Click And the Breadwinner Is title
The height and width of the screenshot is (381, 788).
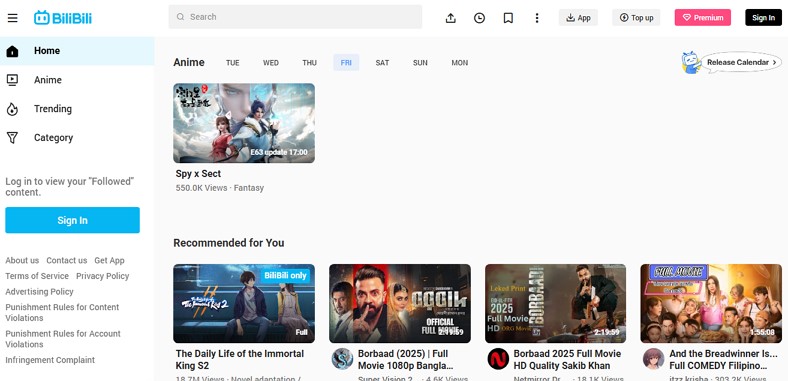point(723,360)
